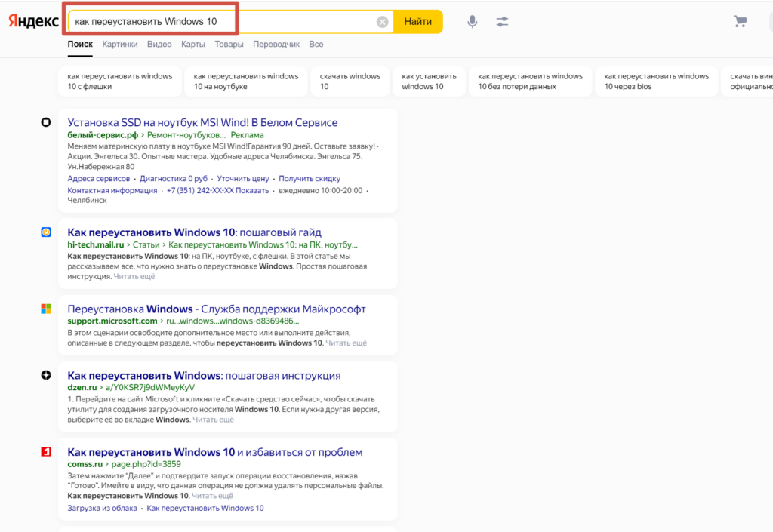The image size is (773, 532).
Task: Select suggestion 'как установить windows 10'
Action: [x=429, y=81]
